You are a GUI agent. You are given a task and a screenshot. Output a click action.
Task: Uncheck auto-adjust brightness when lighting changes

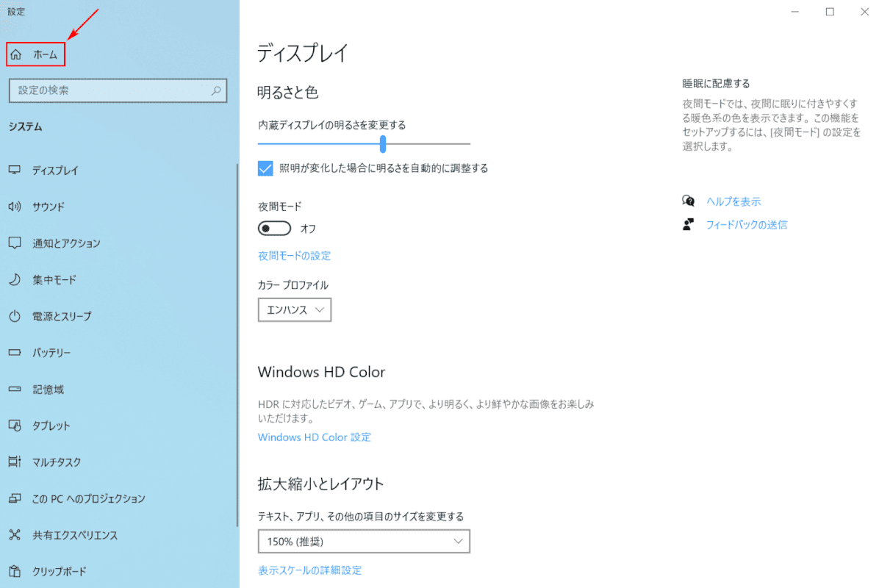tap(265, 168)
